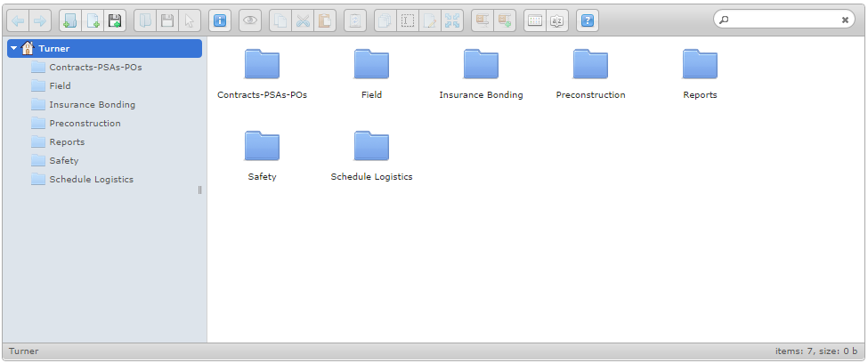Click the Preconstruction folder icon in main pane
The width and height of the screenshot is (868, 363).
(x=590, y=64)
